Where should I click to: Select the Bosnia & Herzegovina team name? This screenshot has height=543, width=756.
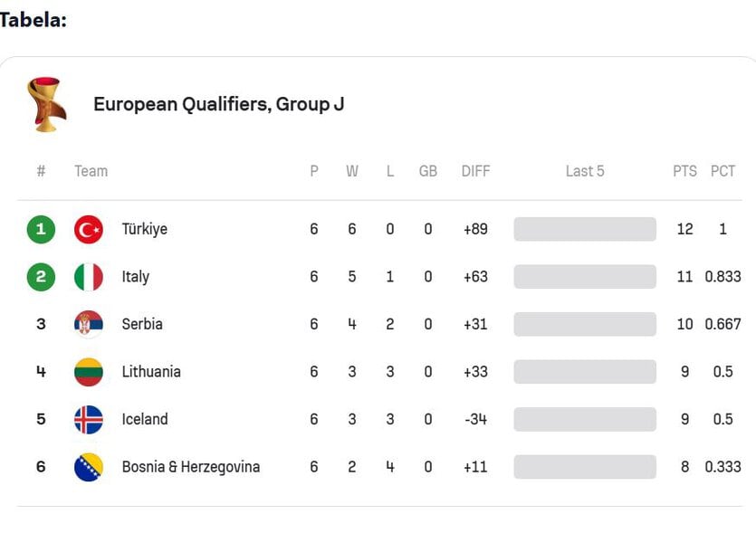191,467
